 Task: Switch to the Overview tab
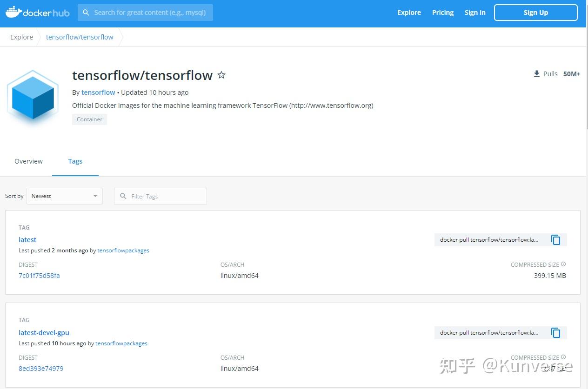(x=28, y=161)
